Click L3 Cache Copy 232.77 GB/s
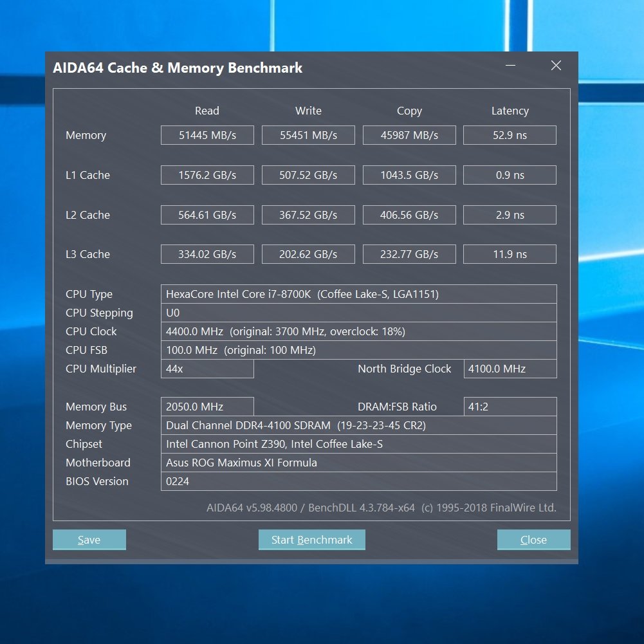Viewport: 644px width, 644px height. click(409, 254)
